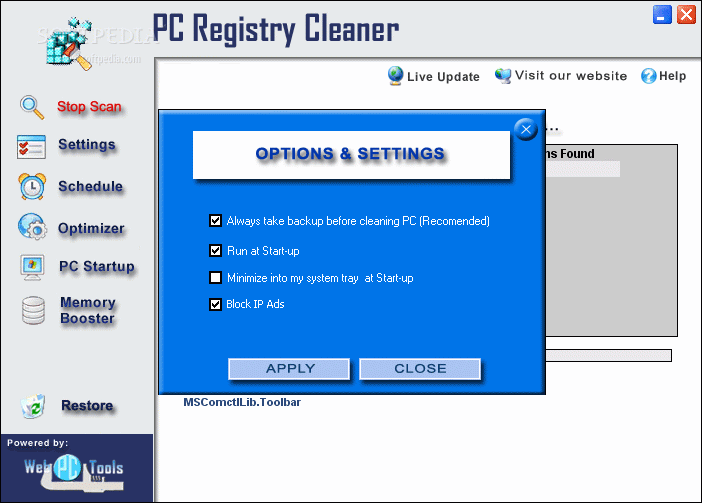
Task: Click the Help question mark icon
Action: (648, 76)
